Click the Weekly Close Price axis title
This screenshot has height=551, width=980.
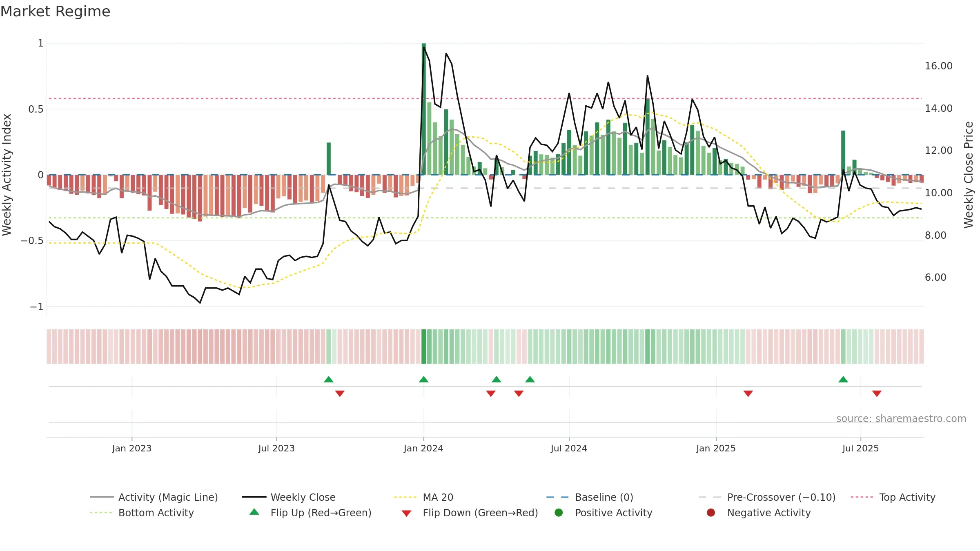969,175
